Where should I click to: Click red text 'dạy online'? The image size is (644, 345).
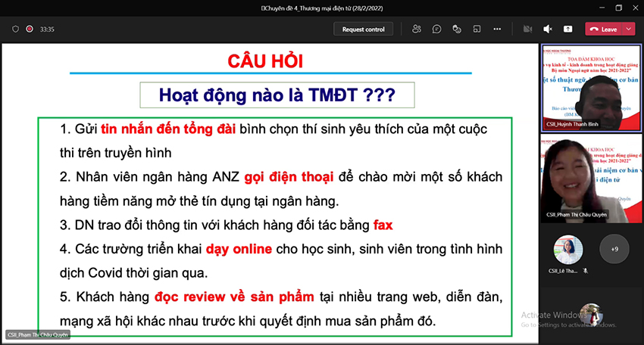(x=239, y=249)
